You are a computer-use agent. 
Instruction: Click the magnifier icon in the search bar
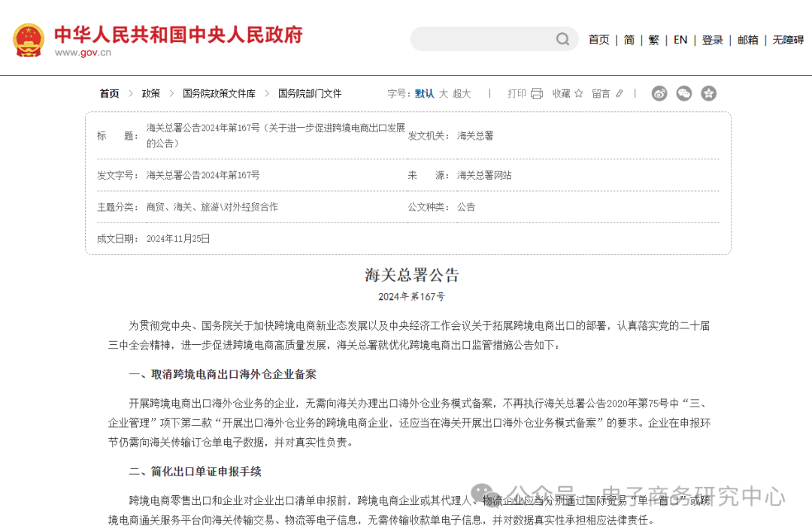point(562,38)
